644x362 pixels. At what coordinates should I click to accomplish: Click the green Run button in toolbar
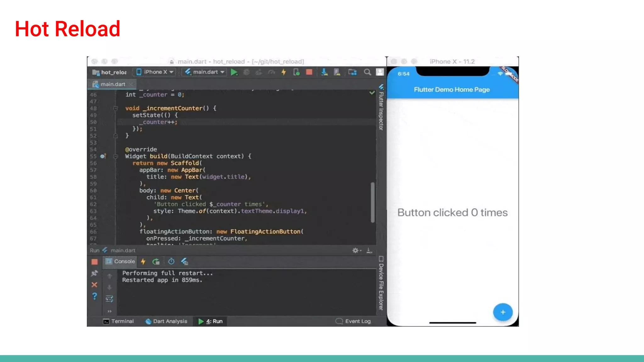tap(234, 72)
